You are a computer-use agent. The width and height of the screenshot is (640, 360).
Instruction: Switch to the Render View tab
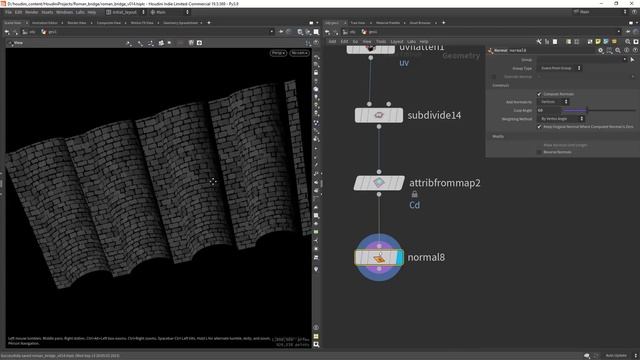point(77,23)
